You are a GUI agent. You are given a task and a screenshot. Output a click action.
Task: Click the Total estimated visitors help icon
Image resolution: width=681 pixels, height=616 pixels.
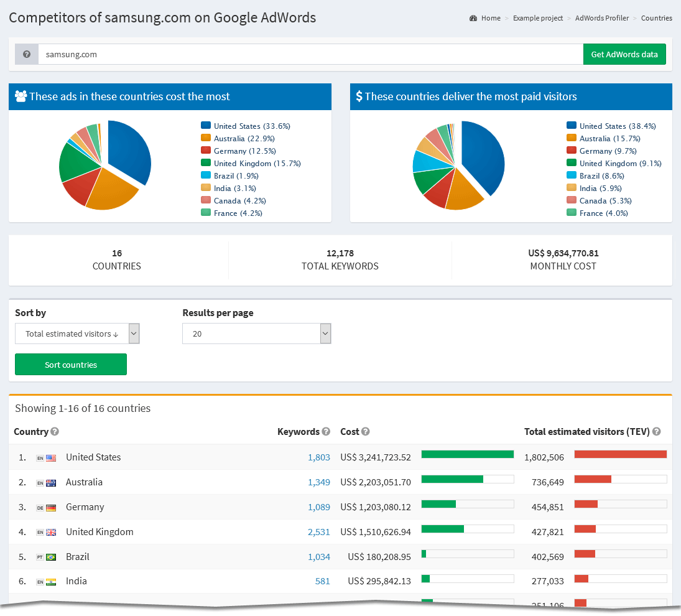(x=656, y=431)
